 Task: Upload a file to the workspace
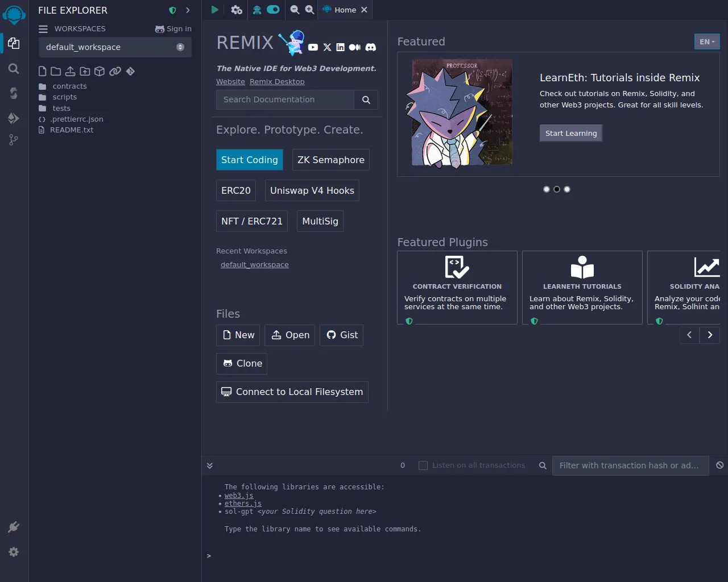70,71
